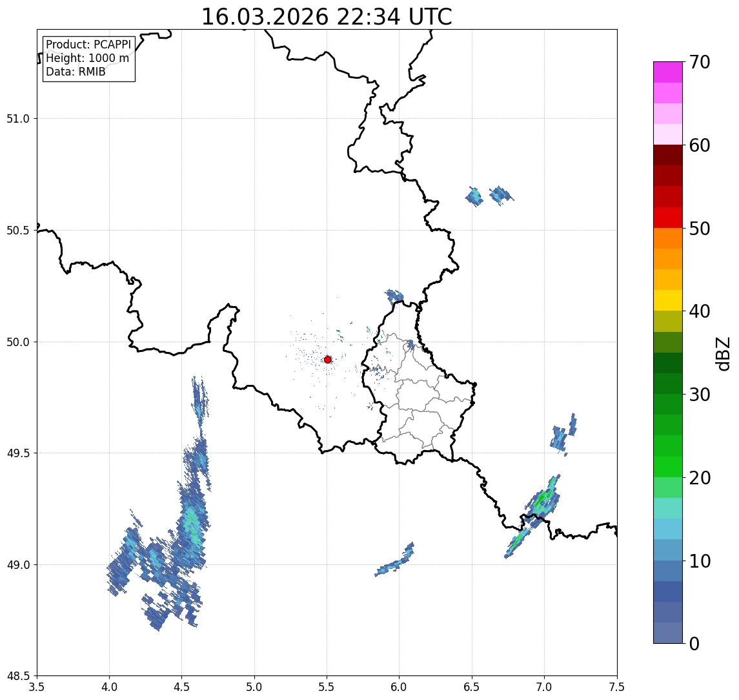Click the longitude tick label "3.5"
The height and width of the screenshot is (700, 739).
coord(37,687)
